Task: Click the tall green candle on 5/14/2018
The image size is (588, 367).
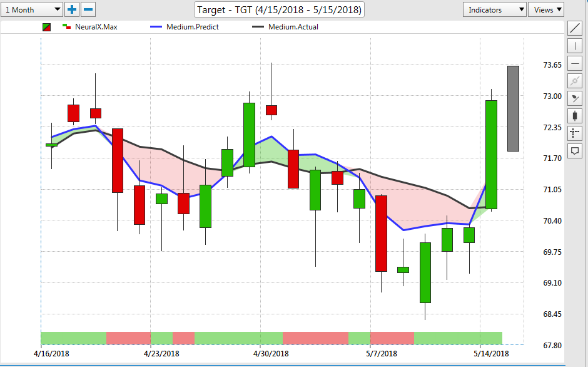Action: pyautogui.click(x=491, y=155)
